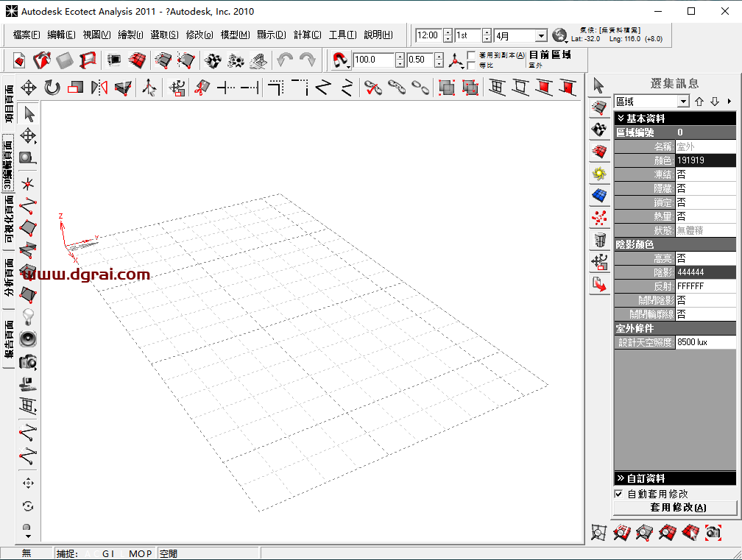Open the 檔案(F) menu

pyautogui.click(x=26, y=35)
